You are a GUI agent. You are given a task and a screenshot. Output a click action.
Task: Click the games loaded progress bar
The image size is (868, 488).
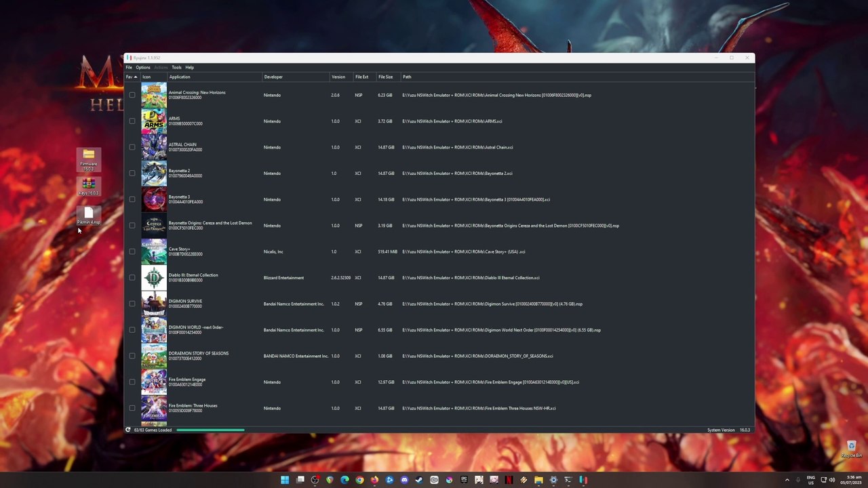point(210,430)
